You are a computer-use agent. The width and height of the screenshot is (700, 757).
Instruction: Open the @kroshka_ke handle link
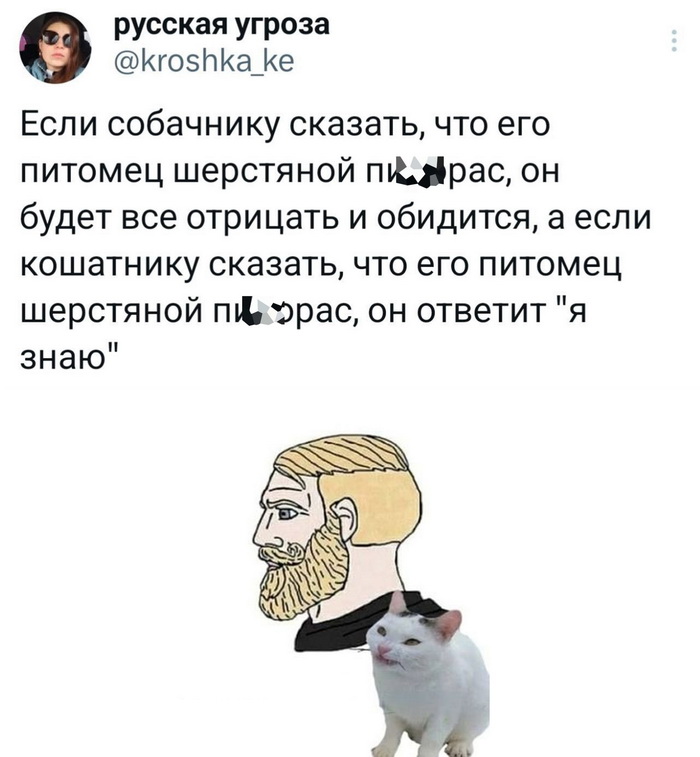tap(204, 61)
